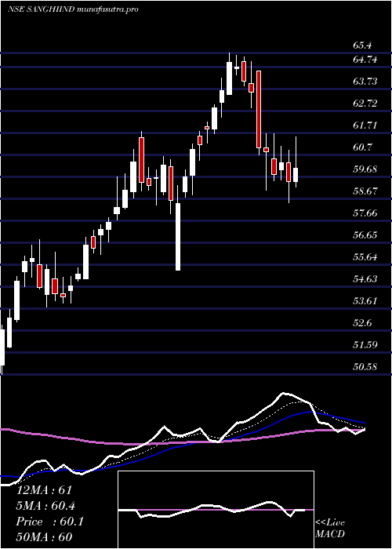Image resolution: width=392 pixels, height=549 pixels.
Task: Click the 62.72 price axis label
Action: [365, 104]
